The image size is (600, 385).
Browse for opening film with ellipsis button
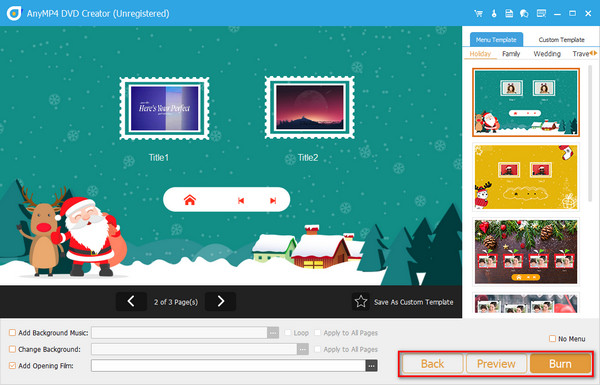(x=372, y=366)
